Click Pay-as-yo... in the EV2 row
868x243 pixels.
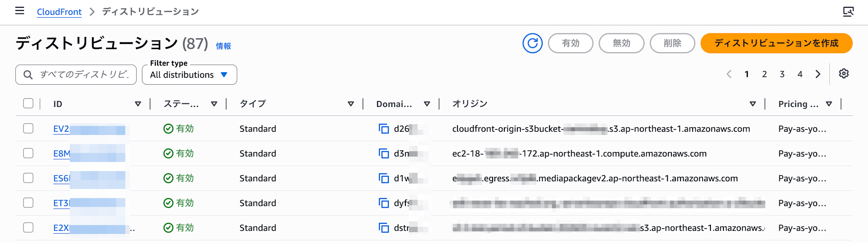[802, 129]
